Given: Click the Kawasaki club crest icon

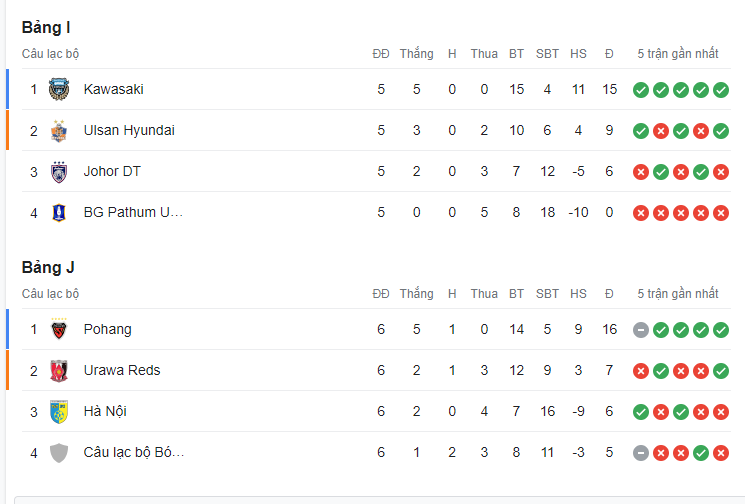Looking at the screenshot, I should [x=59, y=89].
